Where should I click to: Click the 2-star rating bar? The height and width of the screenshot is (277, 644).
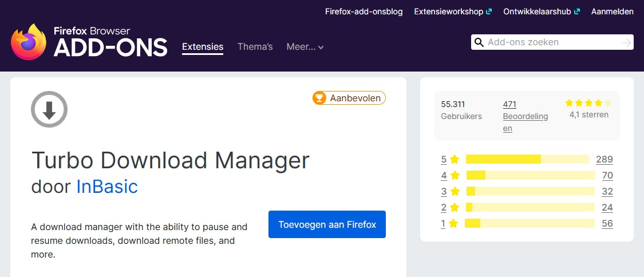click(530, 207)
